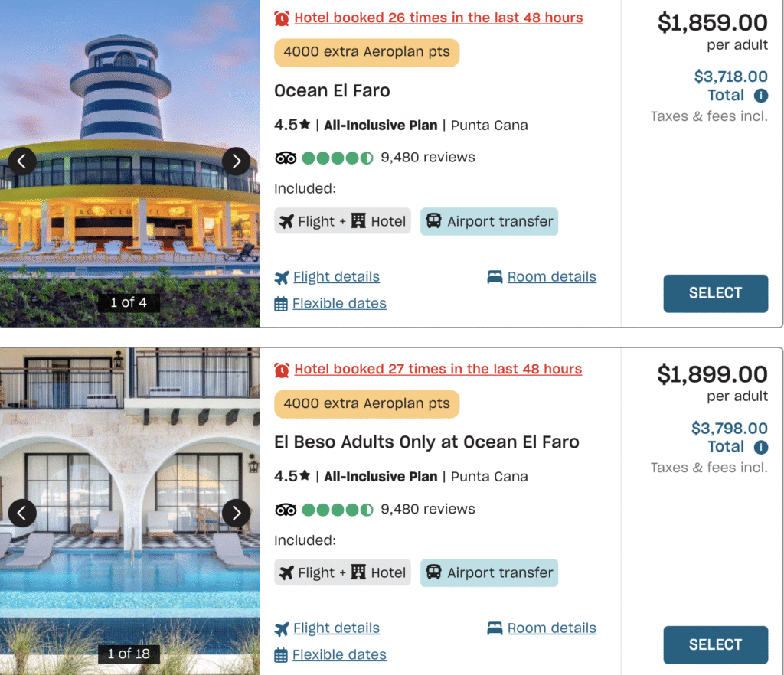Viewport: 784px width, 675px height.
Task: Open Flight details for El Beso Adults Only
Action: [x=336, y=628]
